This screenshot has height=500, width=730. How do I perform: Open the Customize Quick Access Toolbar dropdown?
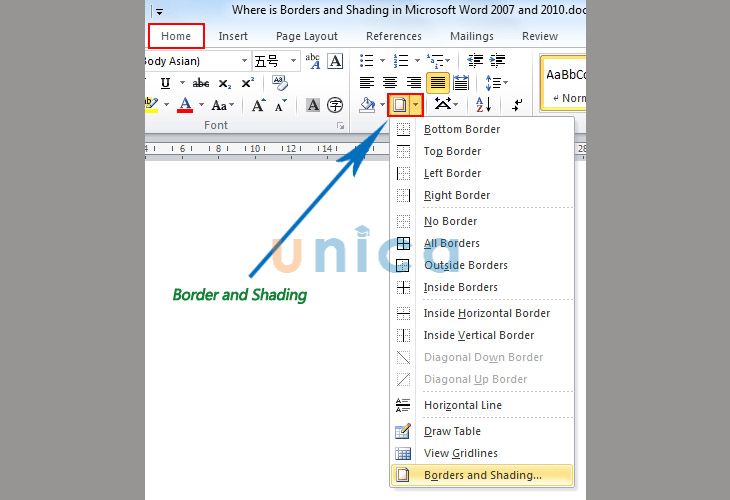[159, 12]
